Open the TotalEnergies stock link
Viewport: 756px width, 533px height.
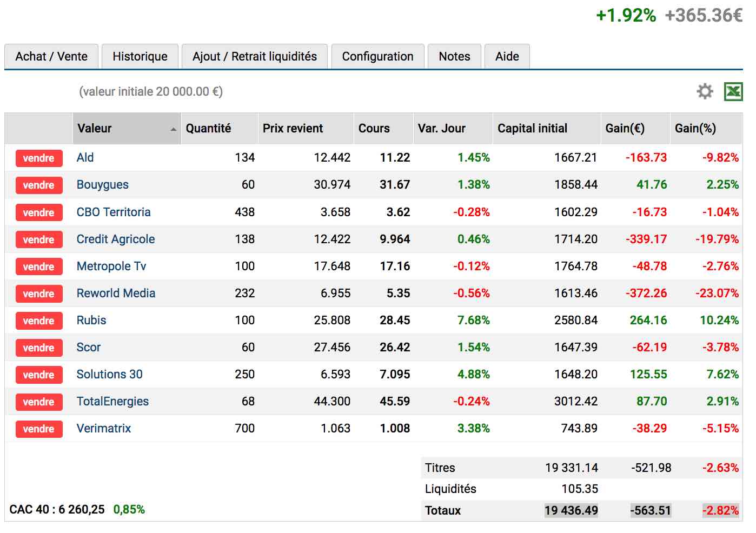tap(112, 401)
